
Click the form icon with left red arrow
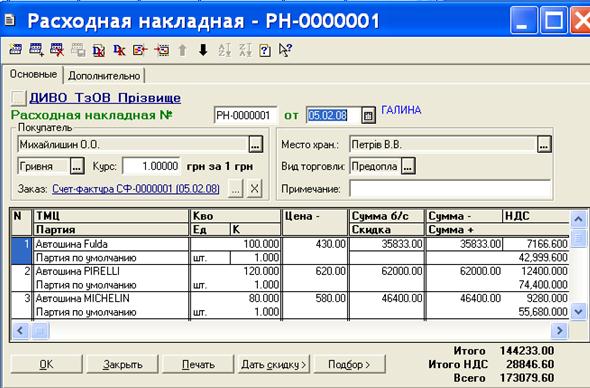coord(140,50)
